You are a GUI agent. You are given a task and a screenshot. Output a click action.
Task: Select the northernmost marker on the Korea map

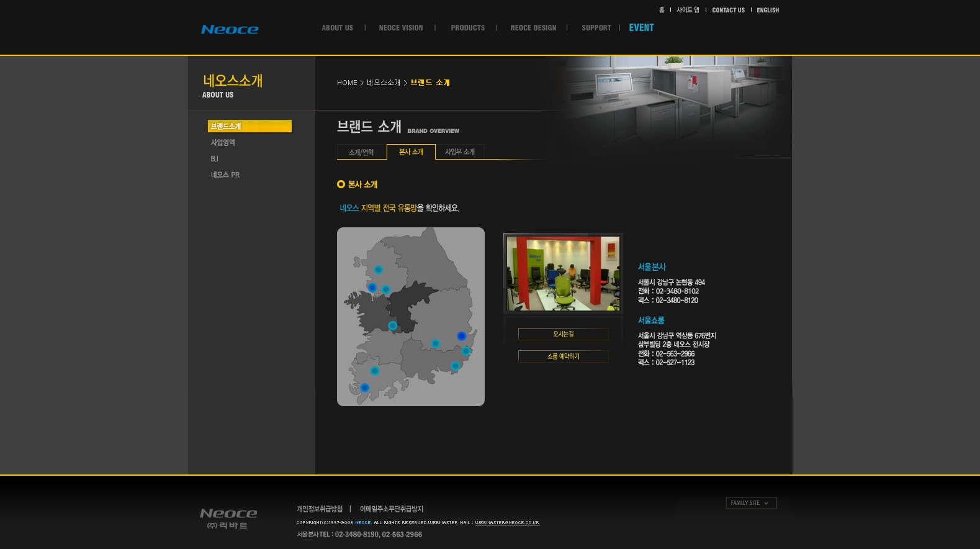[x=378, y=270]
